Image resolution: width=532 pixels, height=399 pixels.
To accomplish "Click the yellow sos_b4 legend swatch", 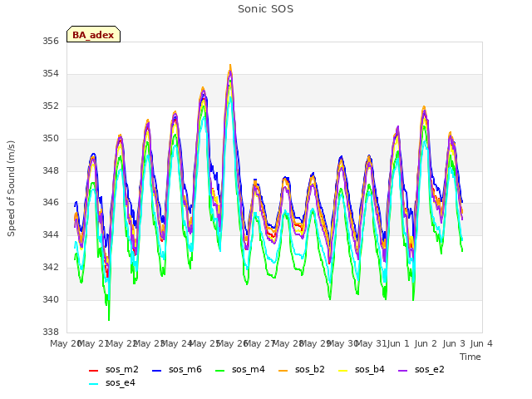I will click(343, 371).
